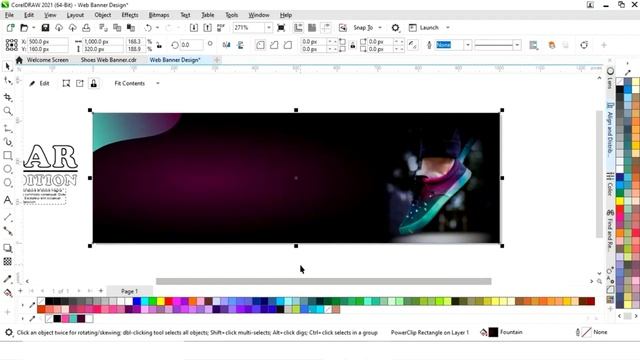Pick the no-color swatch in the bottom palette
The width and height of the screenshot is (640, 360).
click(x=41, y=301)
